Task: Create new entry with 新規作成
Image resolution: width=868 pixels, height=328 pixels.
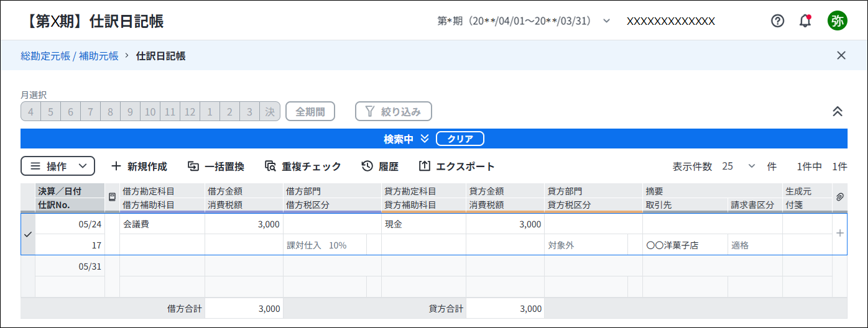Action: click(x=139, y=166)
